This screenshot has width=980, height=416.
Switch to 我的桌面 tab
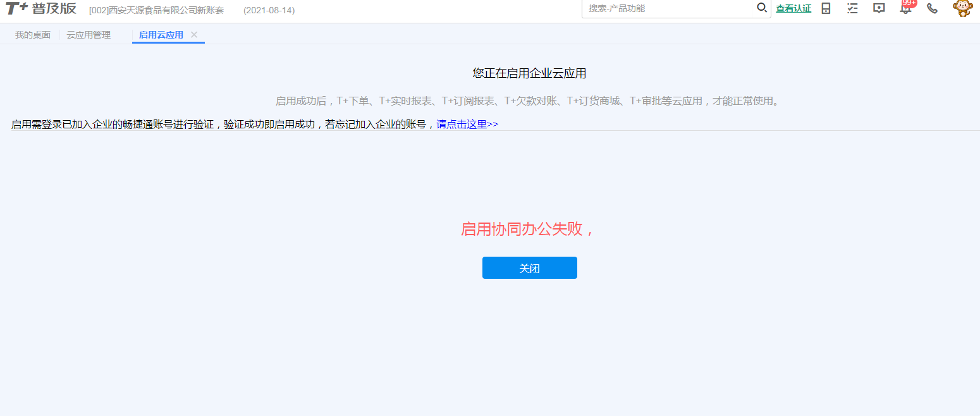33,35
